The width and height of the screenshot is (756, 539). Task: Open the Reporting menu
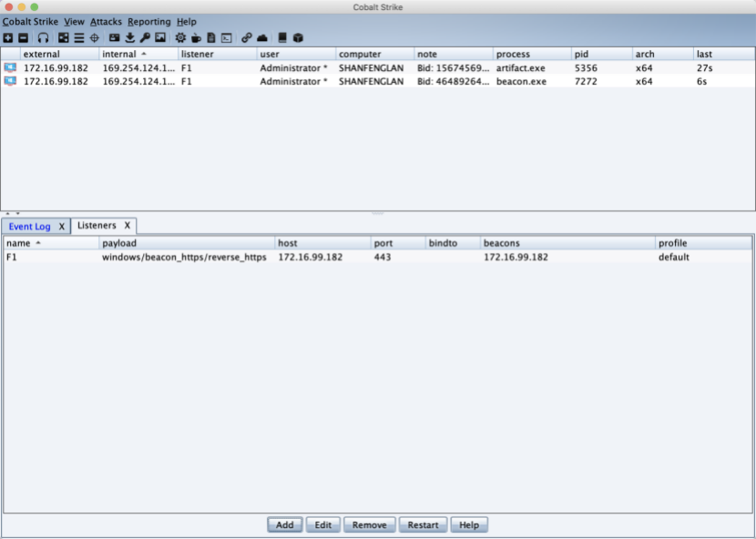pos(149,21)
